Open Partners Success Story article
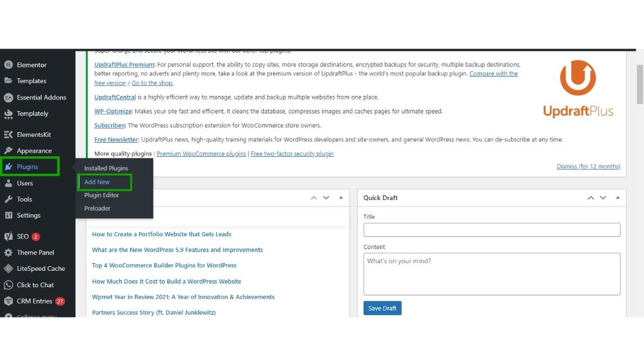Screen dimensions: 644x362 153,312
